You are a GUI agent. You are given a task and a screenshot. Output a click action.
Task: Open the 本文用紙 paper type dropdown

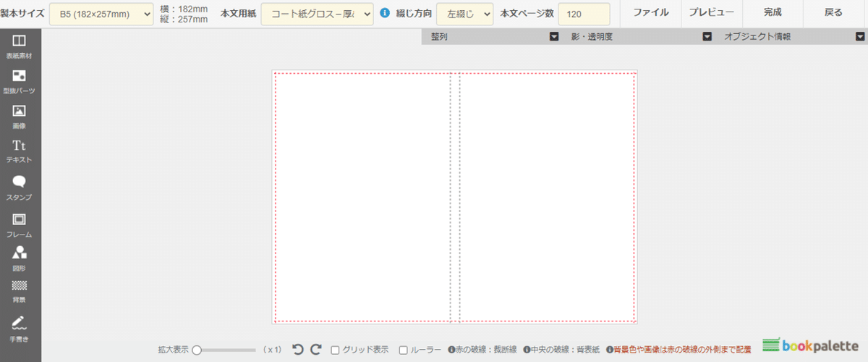tap(318, 14)
